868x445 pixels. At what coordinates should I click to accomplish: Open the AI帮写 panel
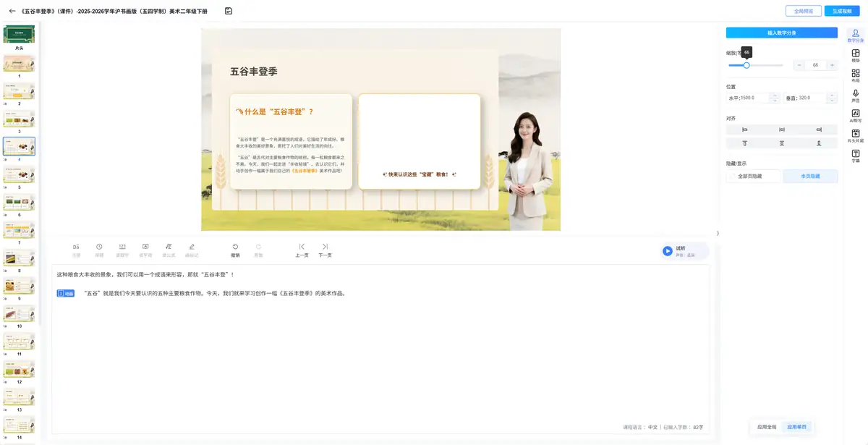(856, 116)
